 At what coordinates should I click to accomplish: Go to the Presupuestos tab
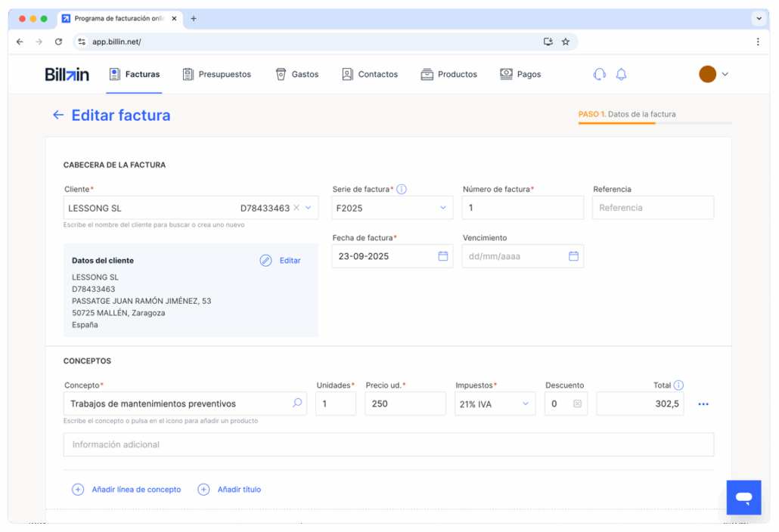click(216, 74)
